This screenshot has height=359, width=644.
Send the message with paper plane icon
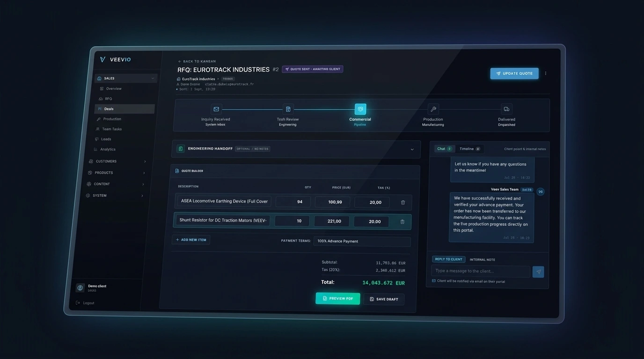538,272
